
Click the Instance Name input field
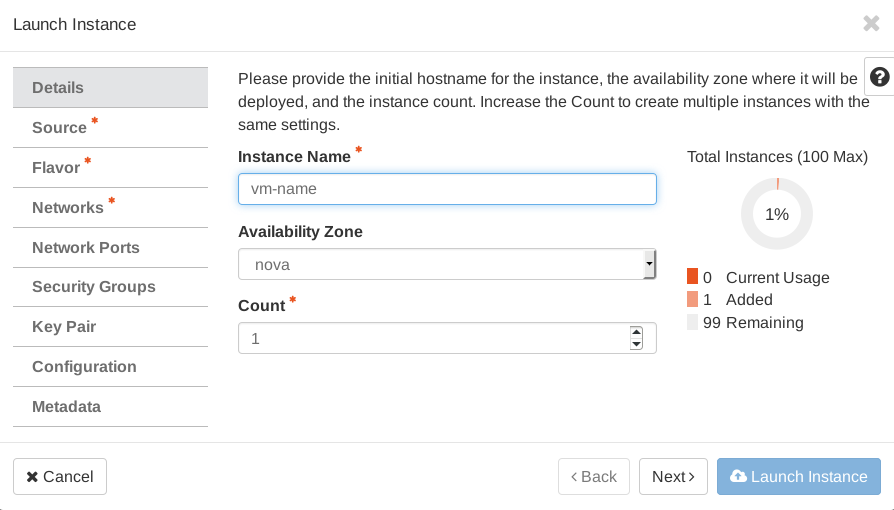[447, 189]
